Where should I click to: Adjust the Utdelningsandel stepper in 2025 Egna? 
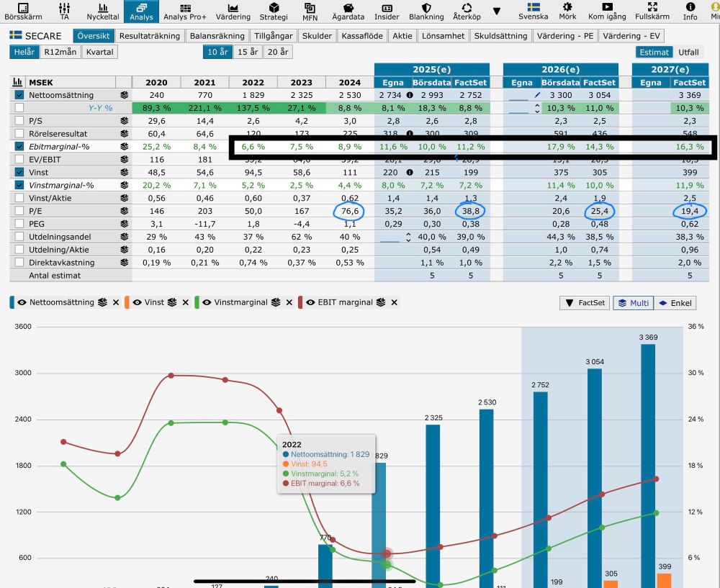point(408,237)
